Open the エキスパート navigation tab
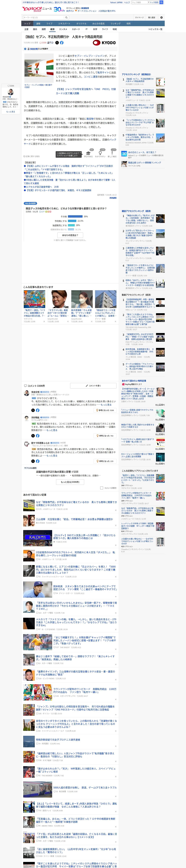 (x=64, y=24)
